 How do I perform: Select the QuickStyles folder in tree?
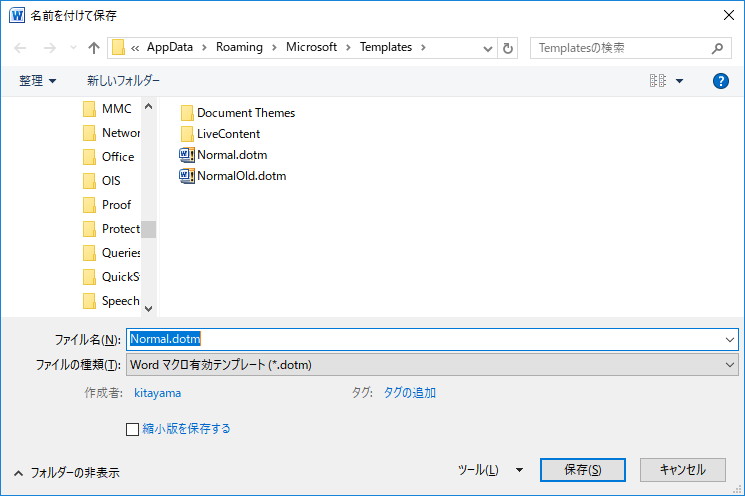110,277
